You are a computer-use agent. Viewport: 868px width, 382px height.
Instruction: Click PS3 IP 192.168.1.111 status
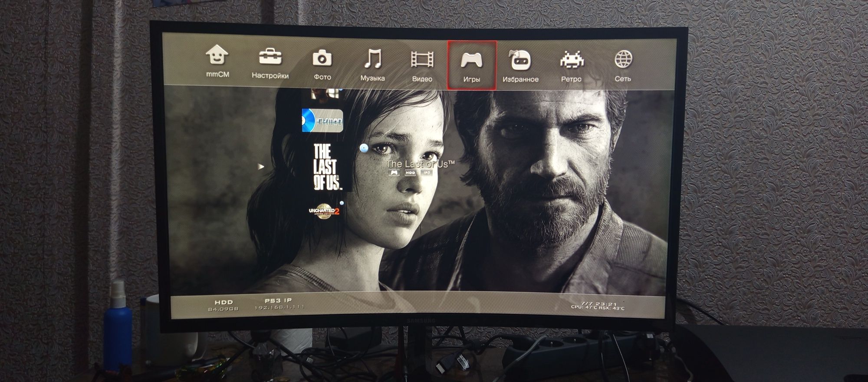(x=279, y=304)
